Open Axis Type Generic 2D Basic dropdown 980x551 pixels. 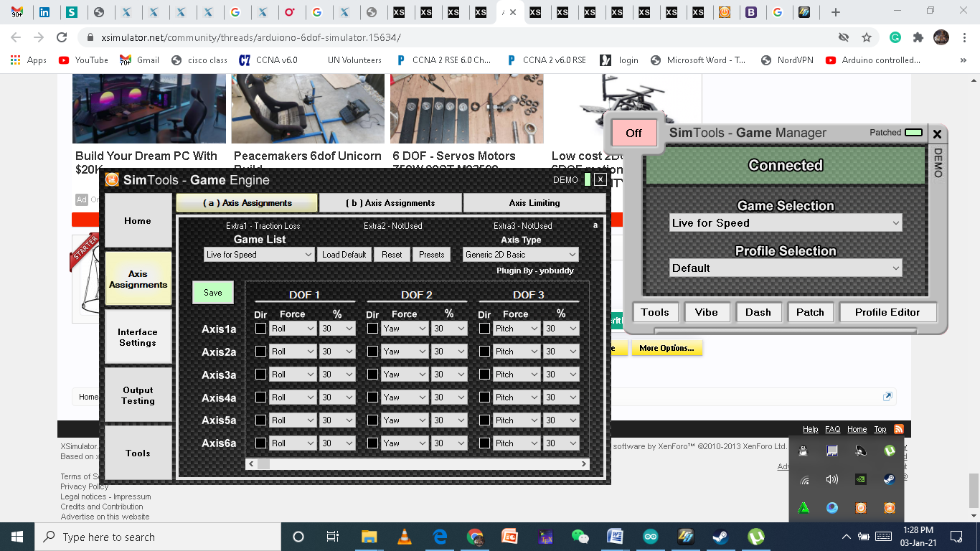click(x=520, y=255)
